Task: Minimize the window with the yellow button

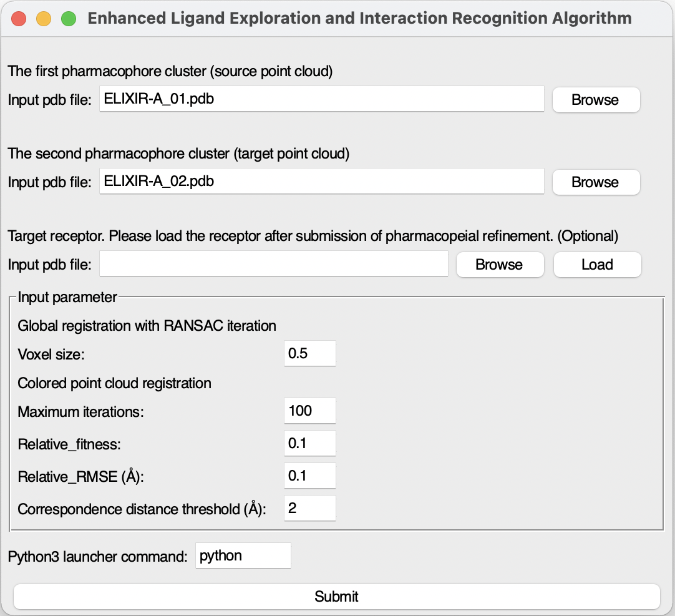Action: (44, 19)
